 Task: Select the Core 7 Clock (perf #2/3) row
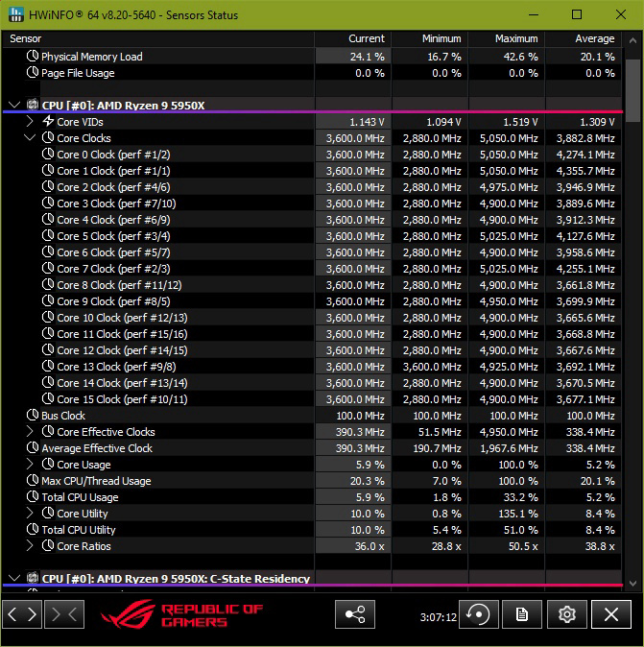tap(312, 269)
